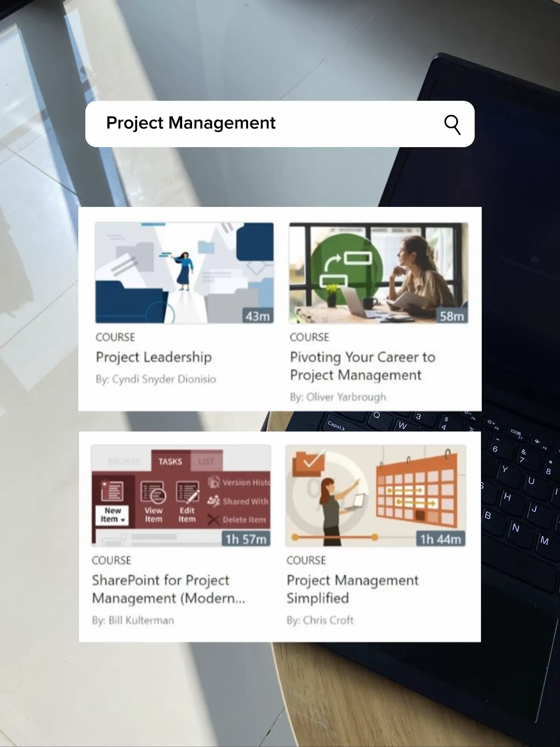Select Pivoting Your Career to Project Management title
Viewport: 560px width, 747px height.
pyautogui.click(x=363, y=366)
